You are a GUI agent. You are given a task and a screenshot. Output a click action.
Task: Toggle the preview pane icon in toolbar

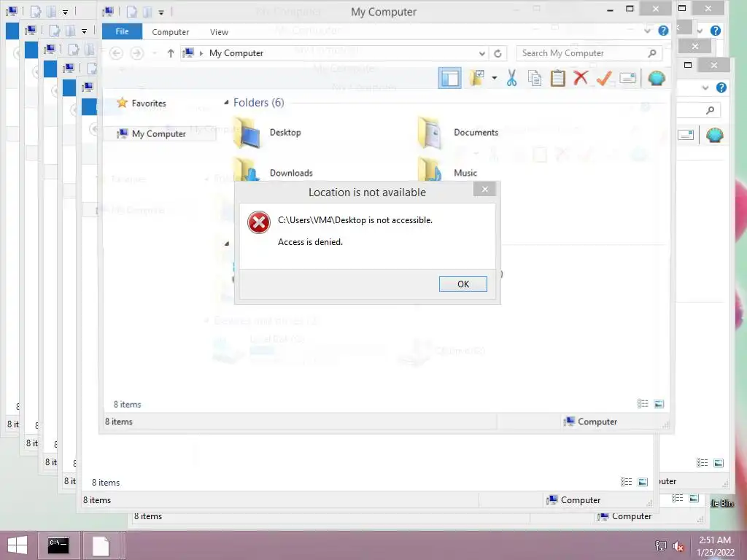click(449, 78)
